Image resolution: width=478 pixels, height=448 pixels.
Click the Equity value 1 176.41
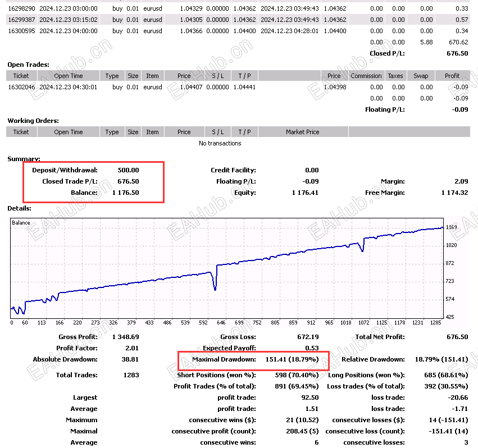305,193
